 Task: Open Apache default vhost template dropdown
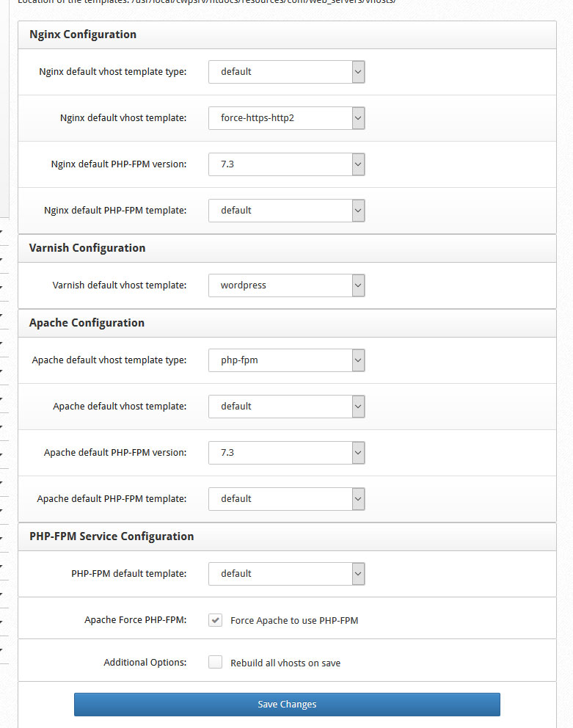(287, 407)
